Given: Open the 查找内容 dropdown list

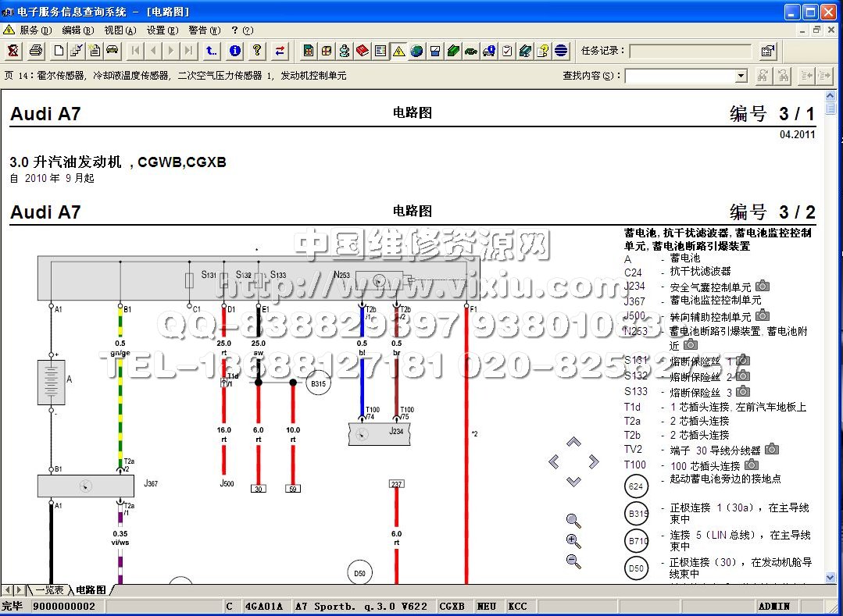Looking at the screenshot, I should [x=741, y=76].
